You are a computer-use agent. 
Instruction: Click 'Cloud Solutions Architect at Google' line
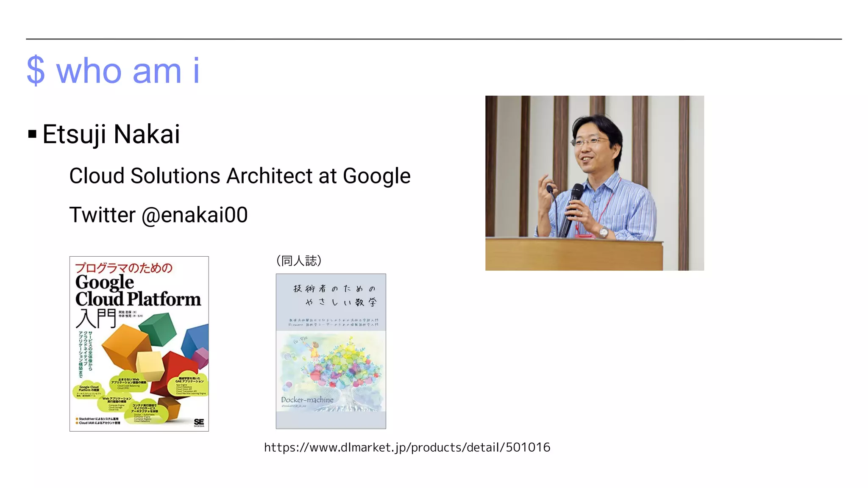(x=239, y=176)
